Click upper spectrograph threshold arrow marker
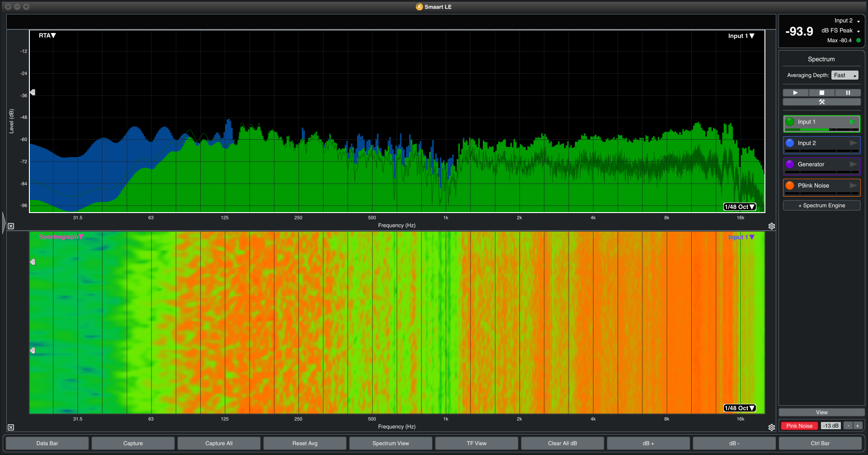868x455 pixels. click(33, 262)
